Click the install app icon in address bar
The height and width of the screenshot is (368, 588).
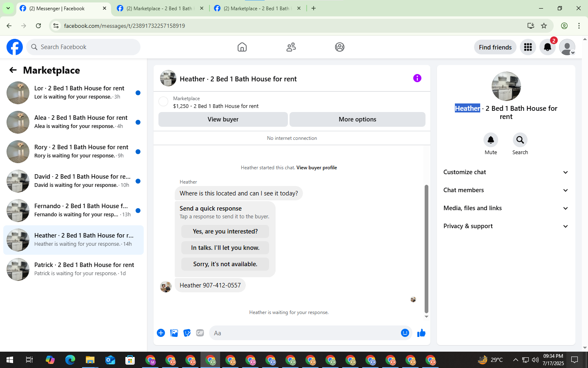tap(531, 26)
